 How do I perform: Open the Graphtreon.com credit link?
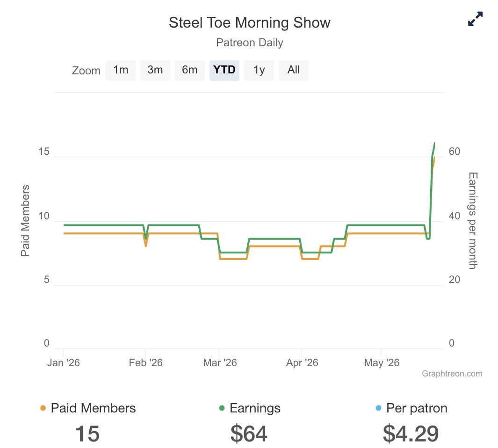click(452, 374)
